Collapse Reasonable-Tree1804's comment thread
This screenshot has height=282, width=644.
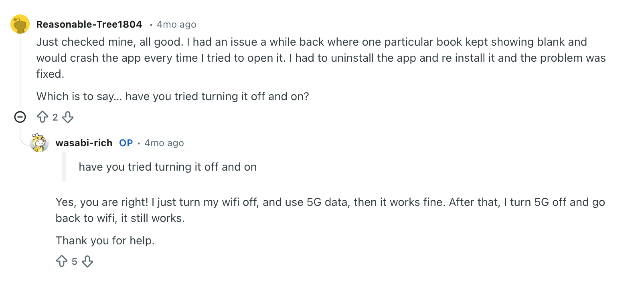(x=20, y=117)
